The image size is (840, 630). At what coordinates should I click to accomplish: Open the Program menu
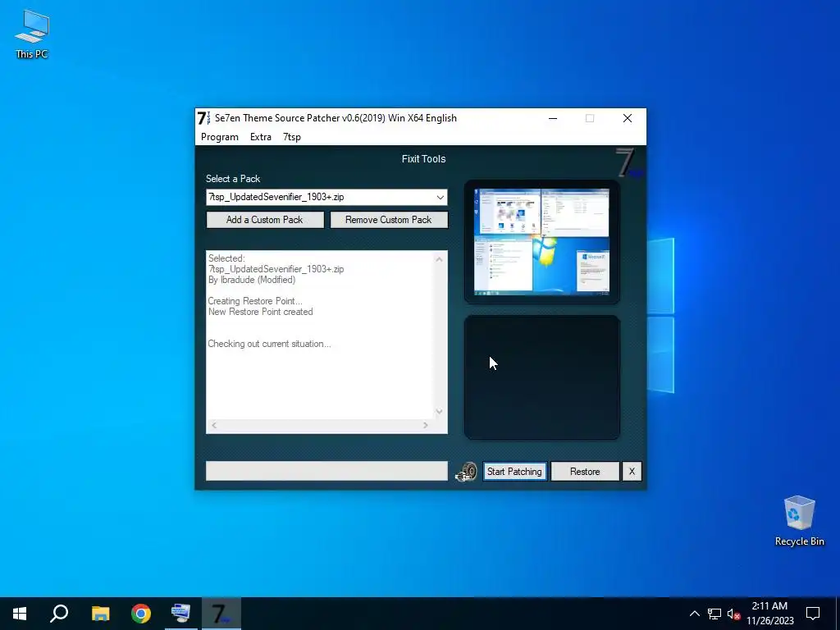[220, 137]
